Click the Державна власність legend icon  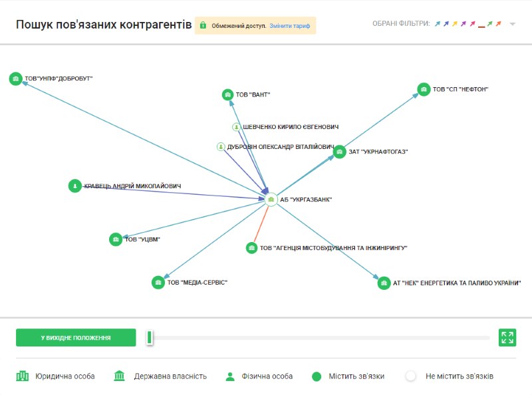point(120,376)
